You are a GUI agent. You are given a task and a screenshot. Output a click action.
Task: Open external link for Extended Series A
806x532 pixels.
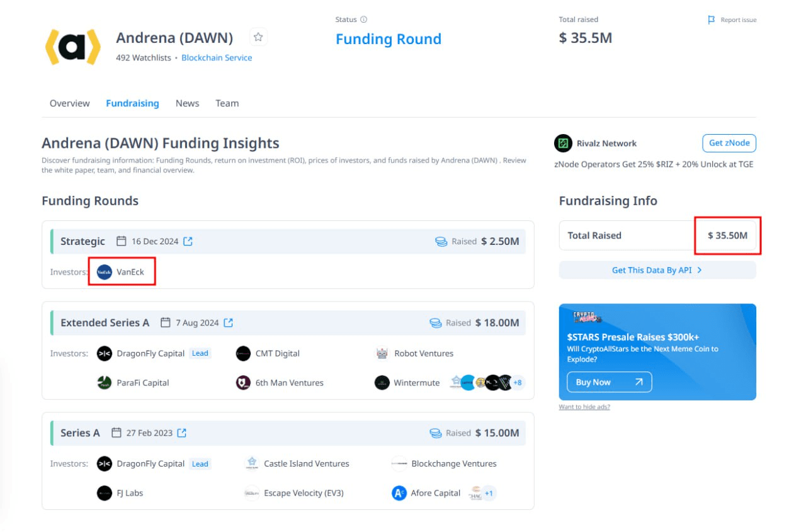[229, 322]
